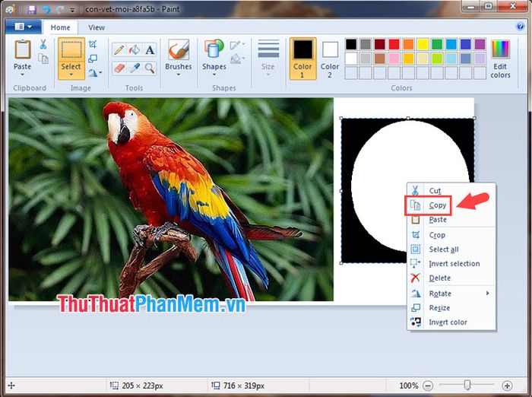Select the Color picker eyedropper tool
The width and height of the screenshot is (532, 397).
coord(135,68)
